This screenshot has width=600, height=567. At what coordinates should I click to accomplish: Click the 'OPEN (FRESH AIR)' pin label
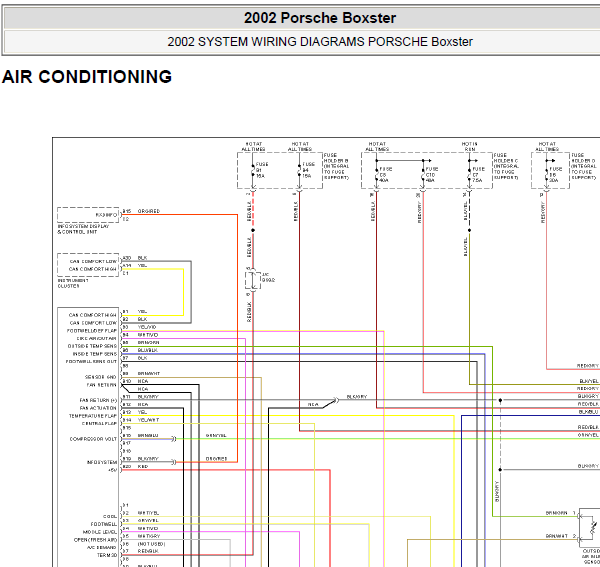pos(95,540)
